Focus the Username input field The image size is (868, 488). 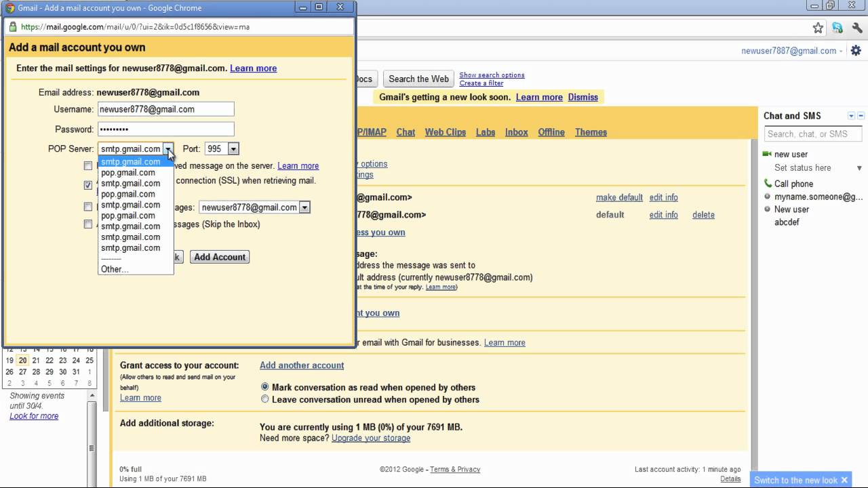tap(166, 109)
